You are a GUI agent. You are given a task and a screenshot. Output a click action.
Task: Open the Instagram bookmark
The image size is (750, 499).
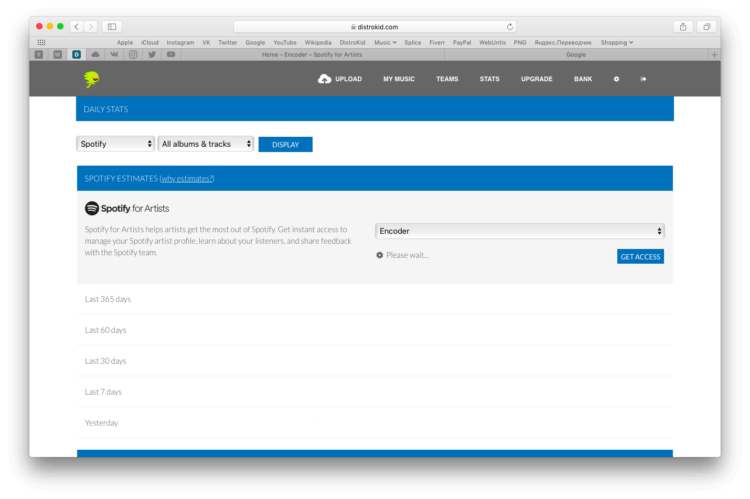[x=180, y=43]
